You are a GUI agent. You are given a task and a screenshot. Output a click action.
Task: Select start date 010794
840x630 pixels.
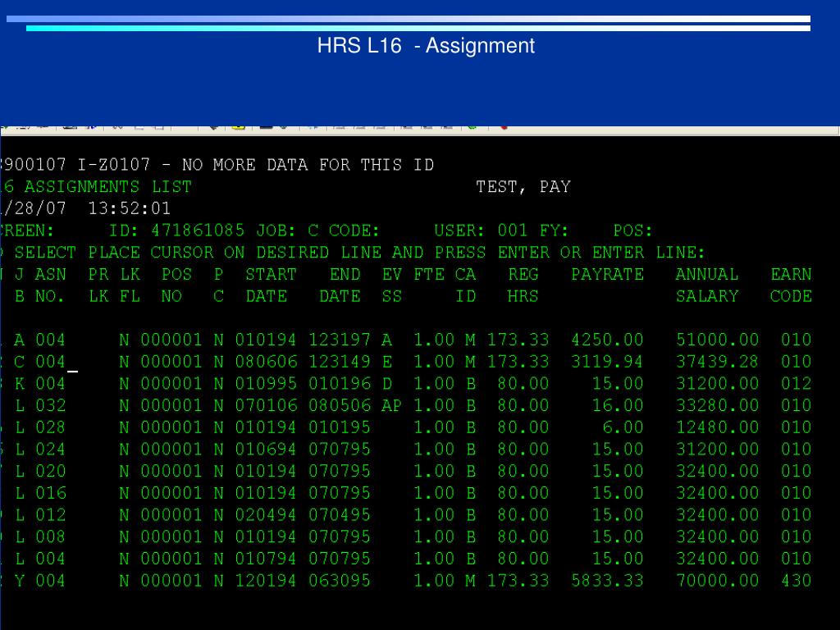[x=266, y=559]
